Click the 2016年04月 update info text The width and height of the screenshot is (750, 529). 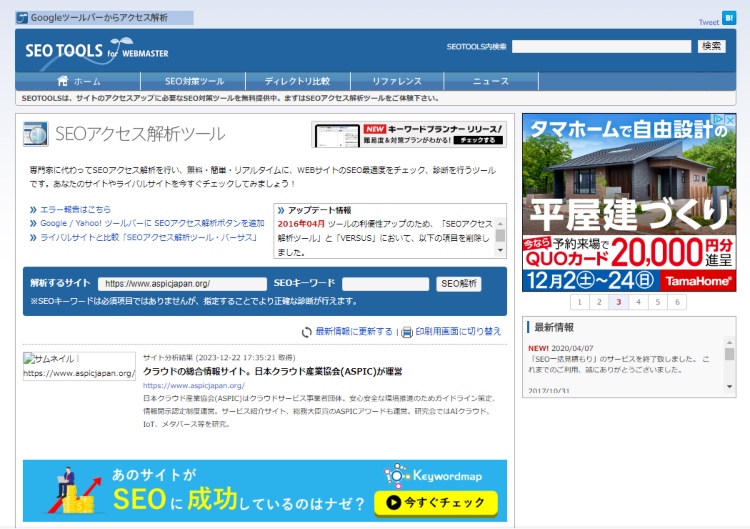(x=301, y=224)
